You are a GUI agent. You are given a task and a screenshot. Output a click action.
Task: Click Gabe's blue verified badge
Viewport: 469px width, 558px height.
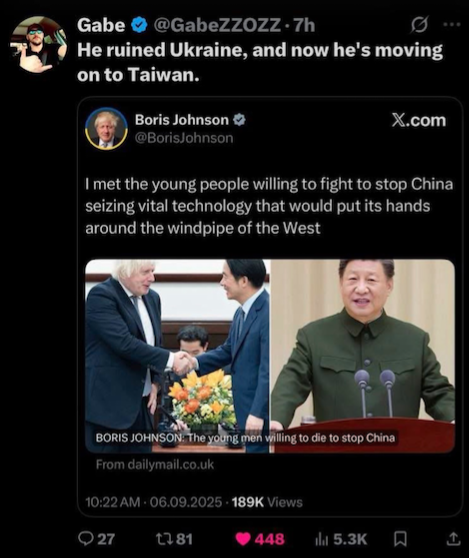click(139, 25)
